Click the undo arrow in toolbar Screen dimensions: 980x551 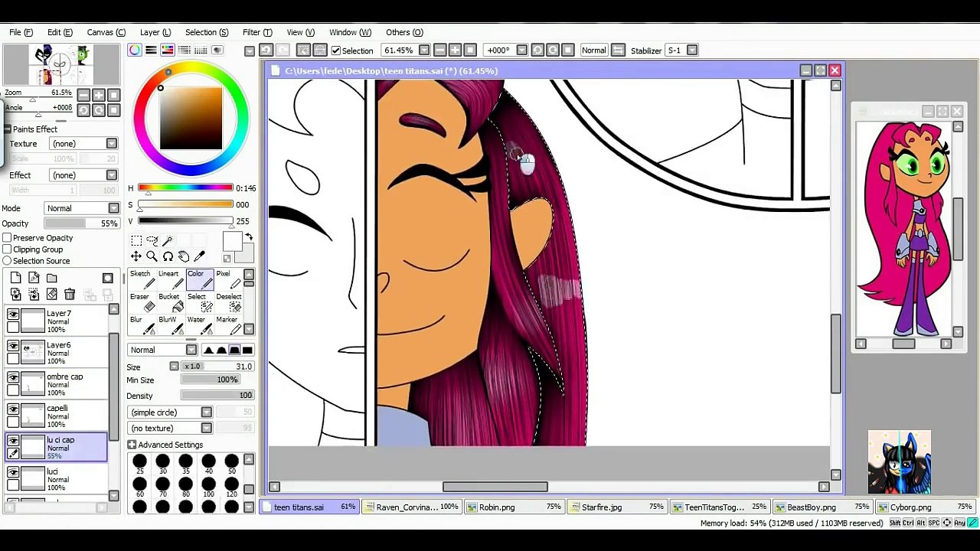coord(266,51)
